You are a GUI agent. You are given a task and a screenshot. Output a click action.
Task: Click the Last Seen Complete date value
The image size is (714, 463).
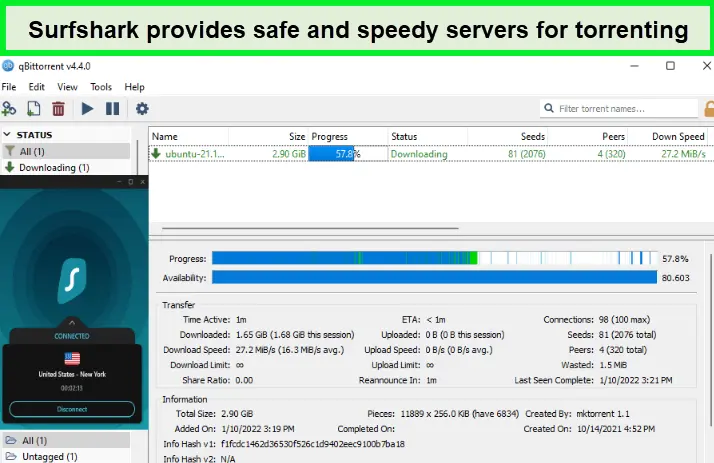(x=636, y=380)
